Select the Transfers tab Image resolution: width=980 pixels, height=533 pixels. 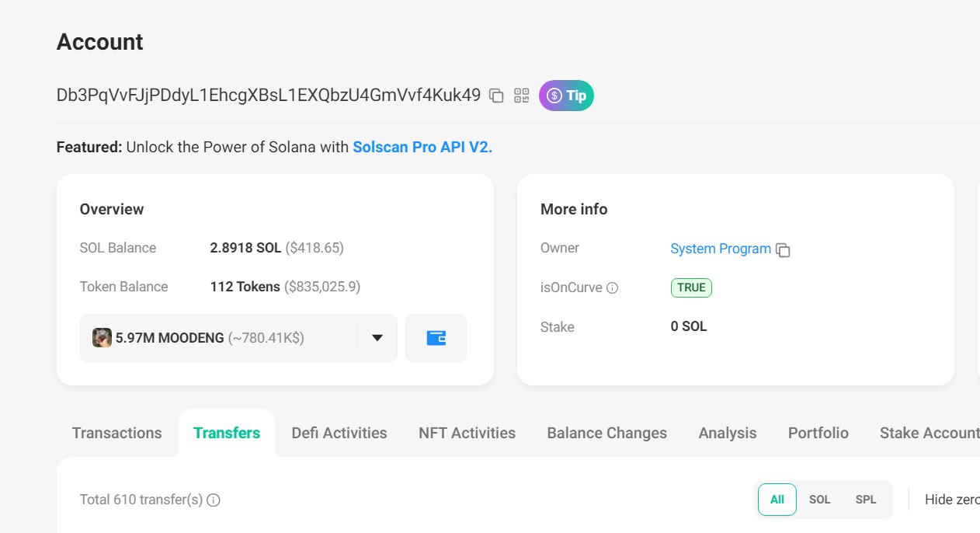click(227, 433)
